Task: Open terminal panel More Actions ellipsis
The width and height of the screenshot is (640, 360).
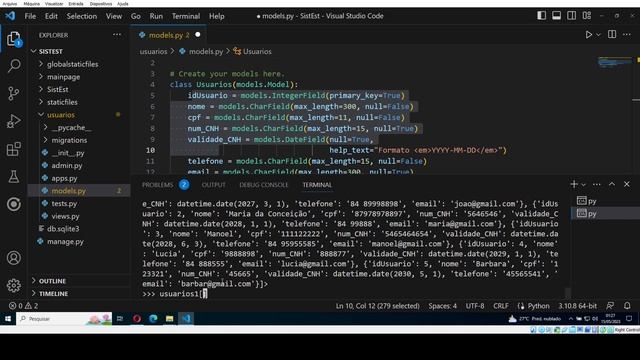Action: point(597,184)
